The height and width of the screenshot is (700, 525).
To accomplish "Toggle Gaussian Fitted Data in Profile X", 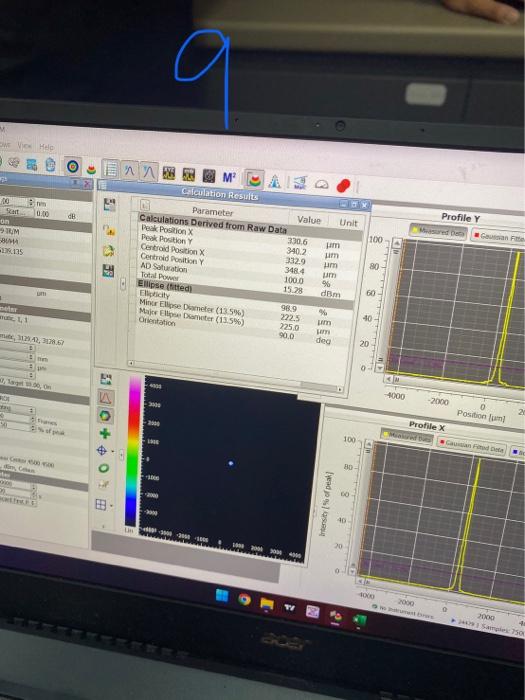I will point(471,446).
